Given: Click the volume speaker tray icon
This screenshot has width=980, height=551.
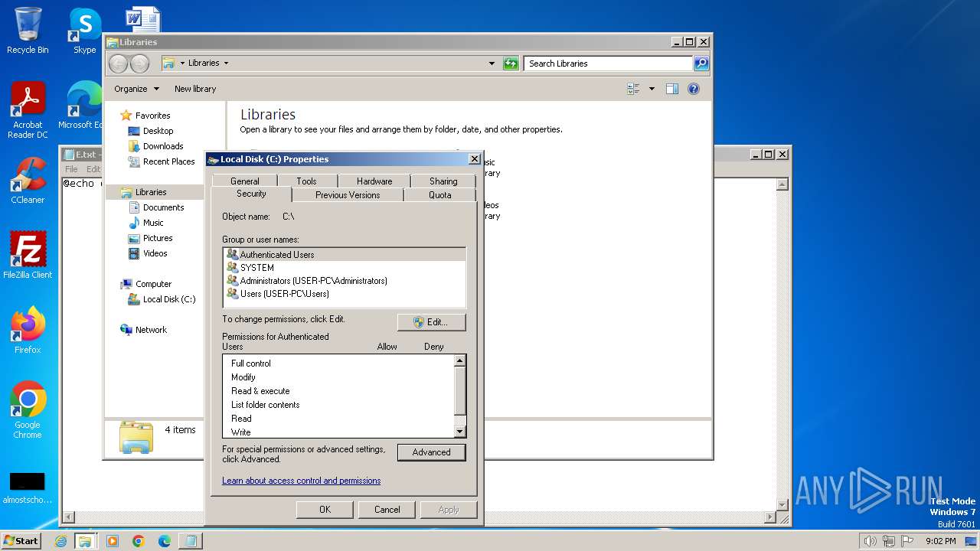Looking at the screenshot, I should tap(870, 541).
